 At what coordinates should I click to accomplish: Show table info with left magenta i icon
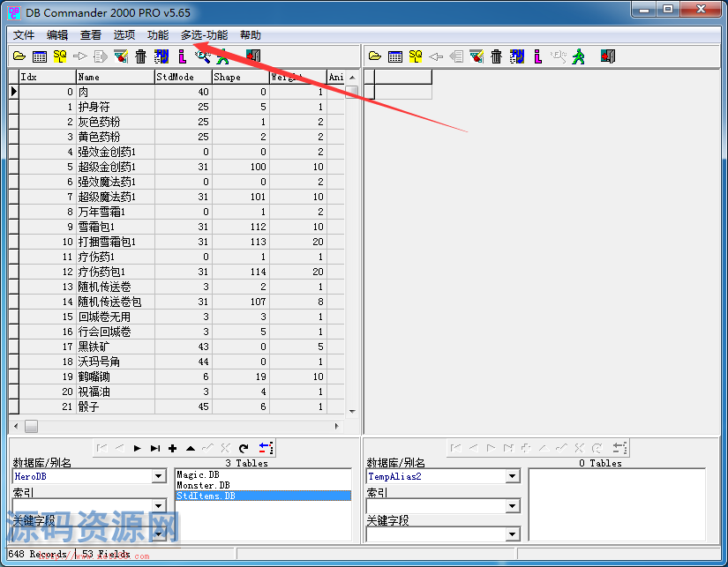[x=182, y=56]
